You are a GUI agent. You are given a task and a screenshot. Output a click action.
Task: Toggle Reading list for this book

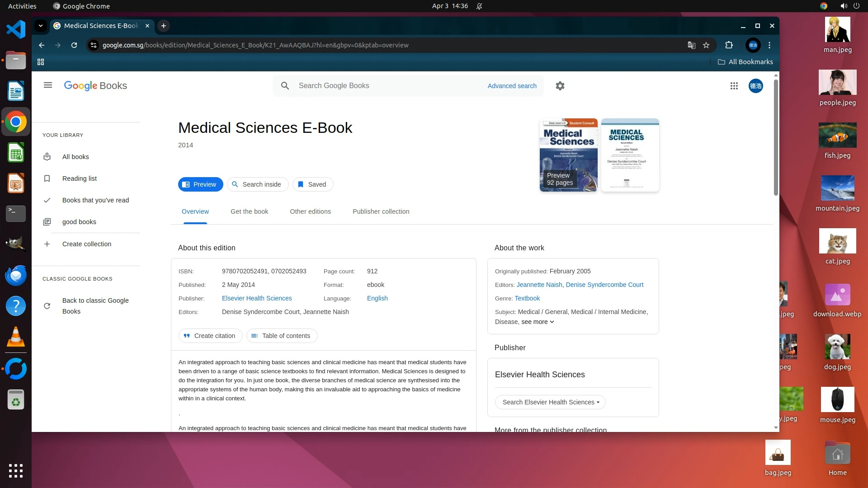(x=80, y=178)
